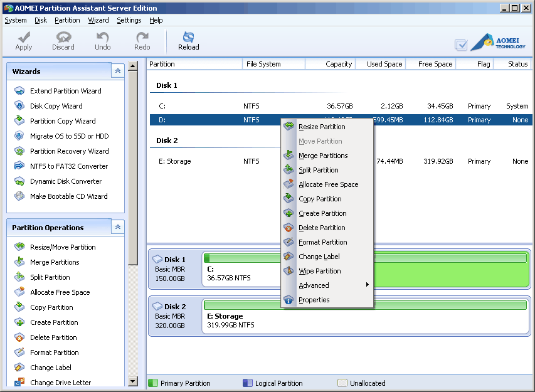Open the Wizard menu
Image resolution: width=535 pixels, height=392 pixels.
[x=98, y=20]
